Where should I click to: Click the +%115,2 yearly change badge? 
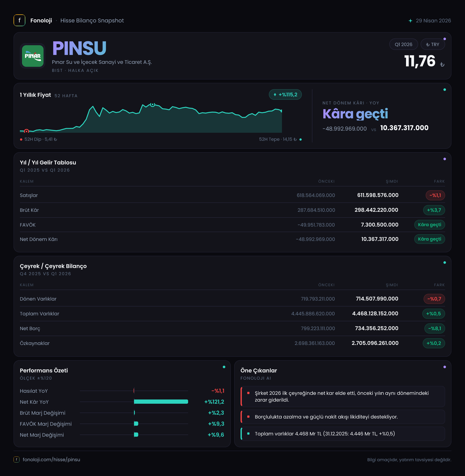pos(285,95)
